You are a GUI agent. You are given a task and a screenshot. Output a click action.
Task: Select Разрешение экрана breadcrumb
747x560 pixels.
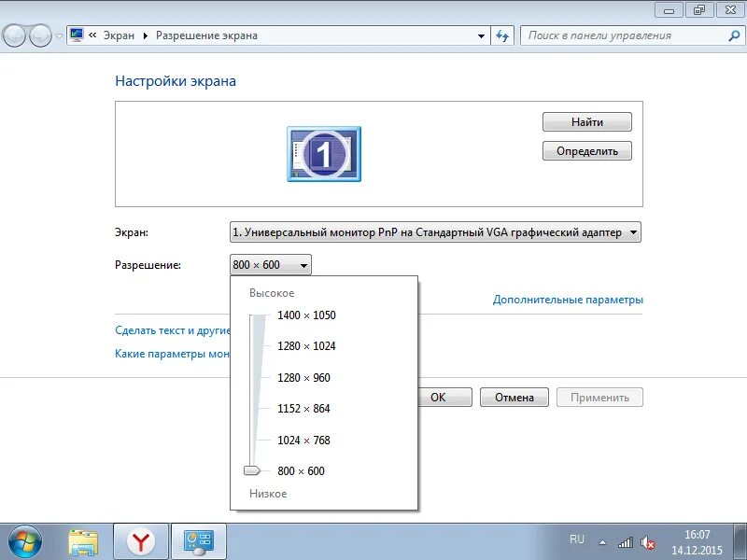(x=206, y=35)
